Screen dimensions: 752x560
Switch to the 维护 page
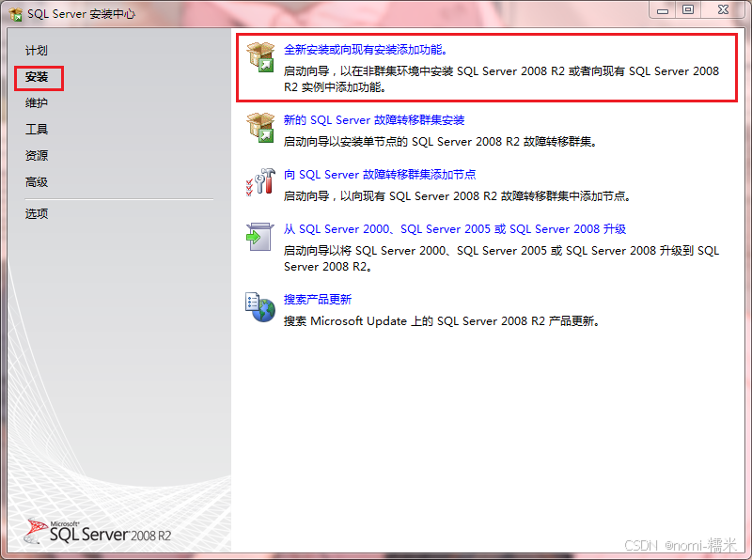click(37, 103)
